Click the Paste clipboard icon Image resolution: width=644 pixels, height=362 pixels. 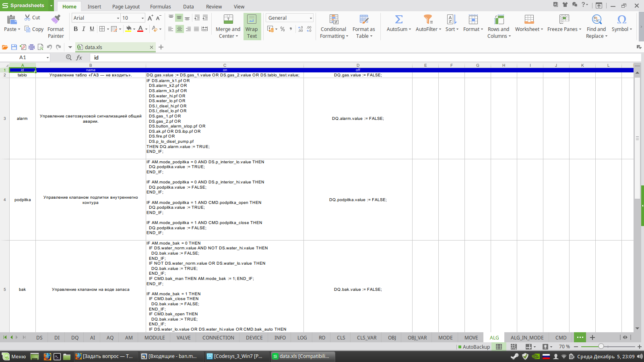pos(12,19)
